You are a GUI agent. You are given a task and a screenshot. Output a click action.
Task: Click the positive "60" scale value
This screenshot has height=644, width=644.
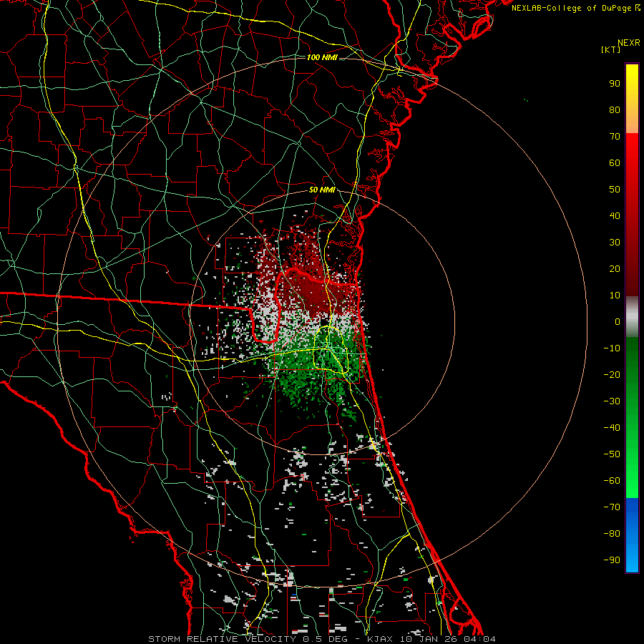[615, 162]
